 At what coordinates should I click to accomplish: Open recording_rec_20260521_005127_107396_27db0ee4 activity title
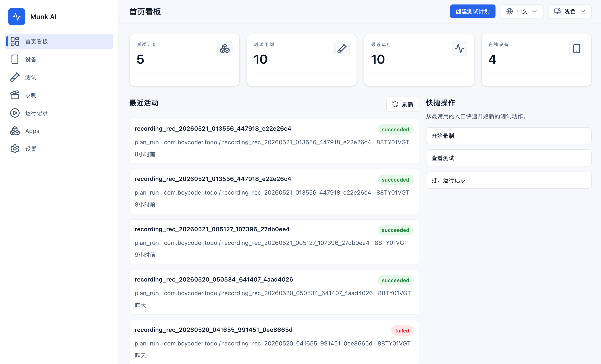click(212, 229)
